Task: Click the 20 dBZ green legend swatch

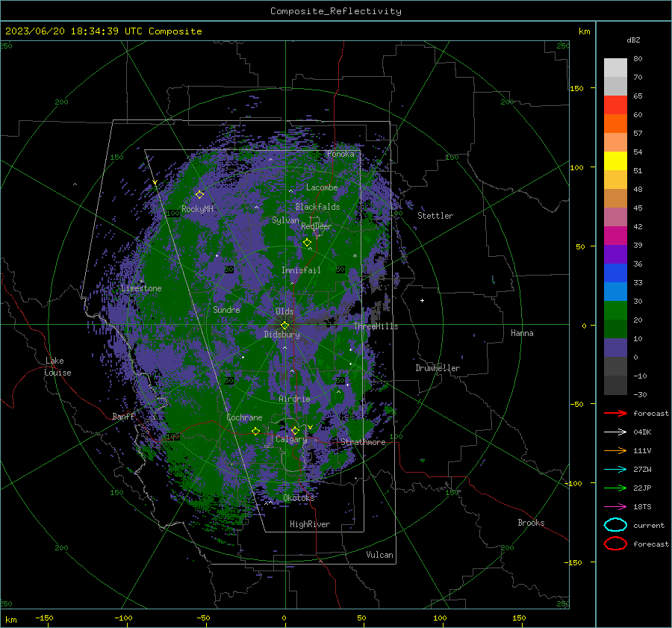Action: 615,329
